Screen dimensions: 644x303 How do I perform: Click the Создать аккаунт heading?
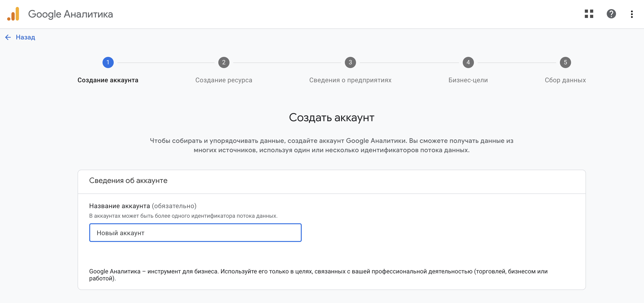point(332,117)
